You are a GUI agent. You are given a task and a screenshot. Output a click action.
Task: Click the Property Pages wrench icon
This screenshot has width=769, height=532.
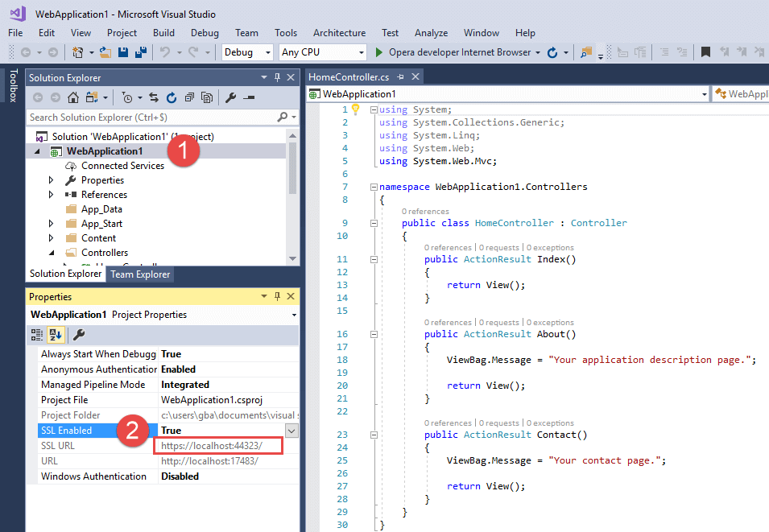tap(78, 335)
